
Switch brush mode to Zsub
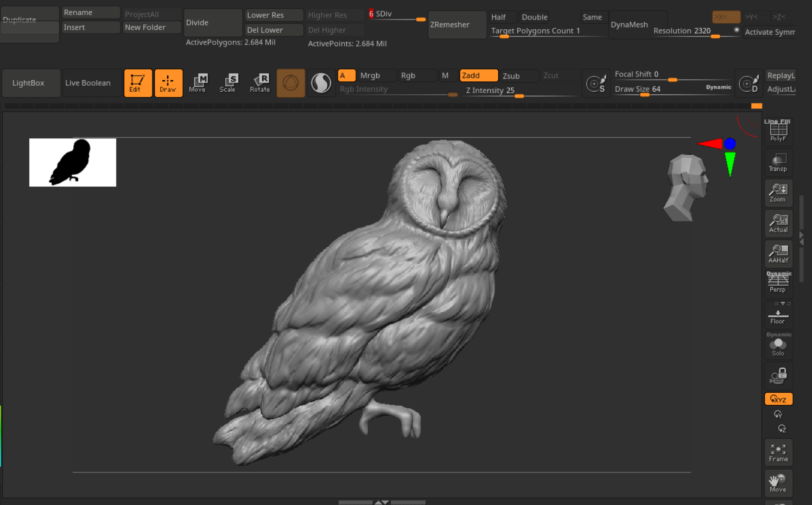(518, 76)
